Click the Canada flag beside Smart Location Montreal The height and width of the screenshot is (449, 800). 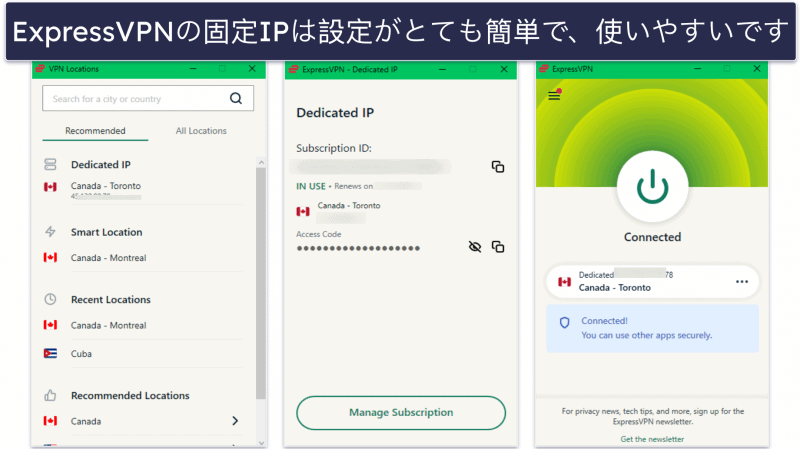click(50, 257)
